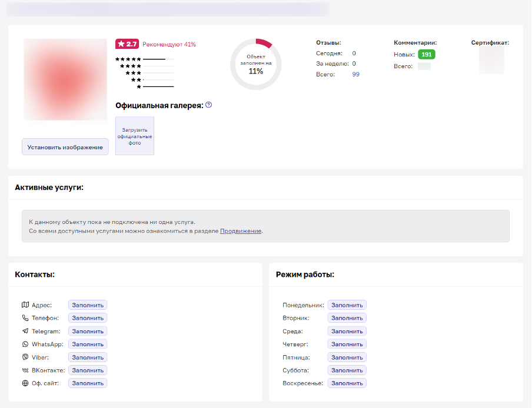Image resolution: width=532 pixels, height=408 pixels.
Task: Click the Telegram paper plane icon
Action: [x=25, y=331]
